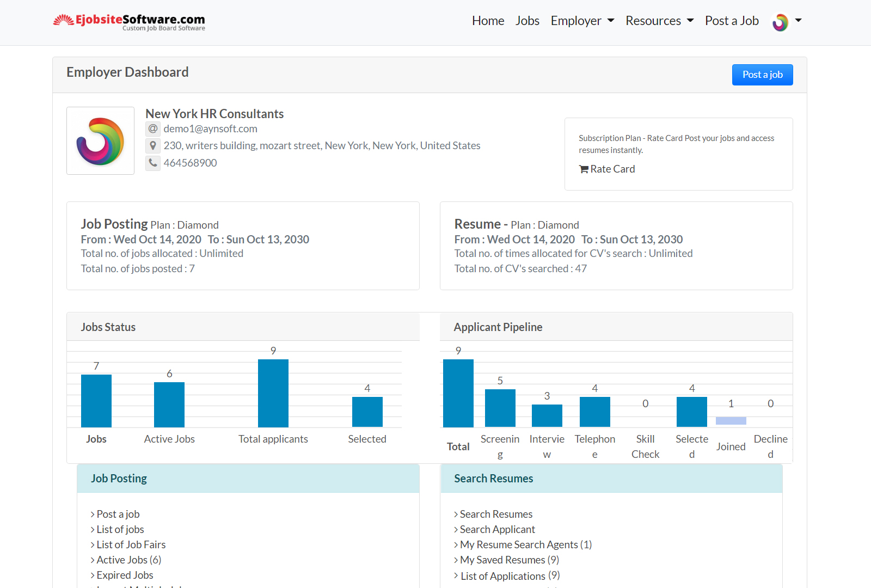Click the location pin icon beside address
This screenshot has height=588, width=871.
(x=153, y=145)
